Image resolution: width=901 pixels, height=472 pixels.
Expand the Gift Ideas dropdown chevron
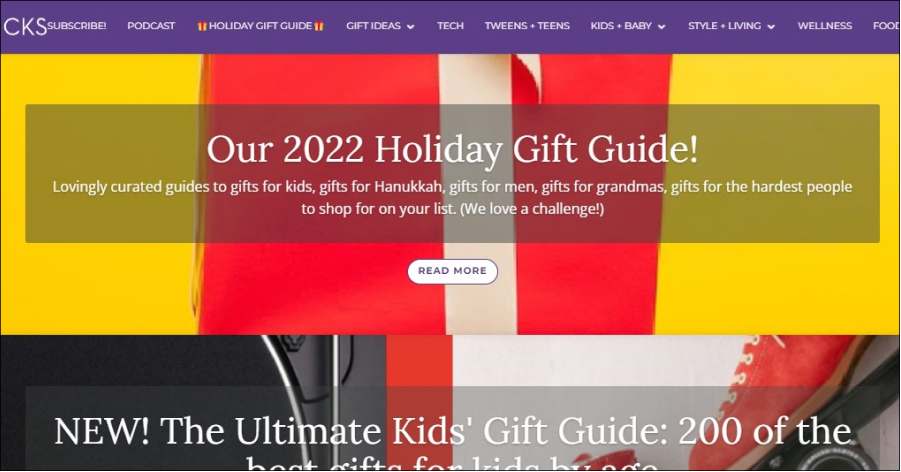(410, 26)
